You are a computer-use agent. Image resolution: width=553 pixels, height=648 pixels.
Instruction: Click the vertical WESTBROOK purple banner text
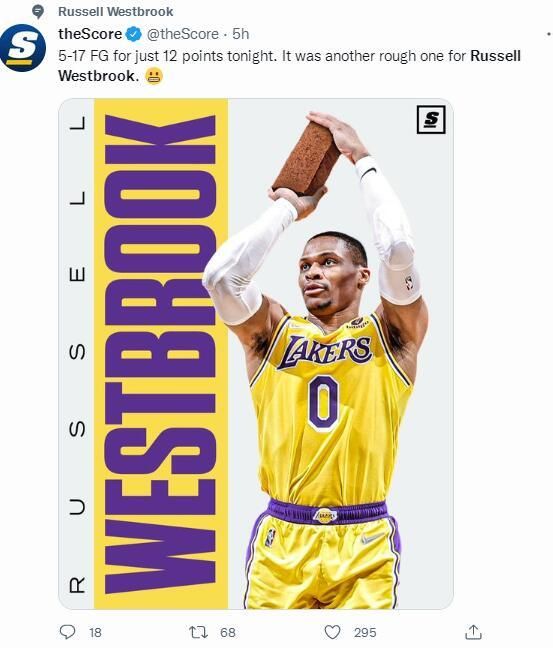point(160,354)
